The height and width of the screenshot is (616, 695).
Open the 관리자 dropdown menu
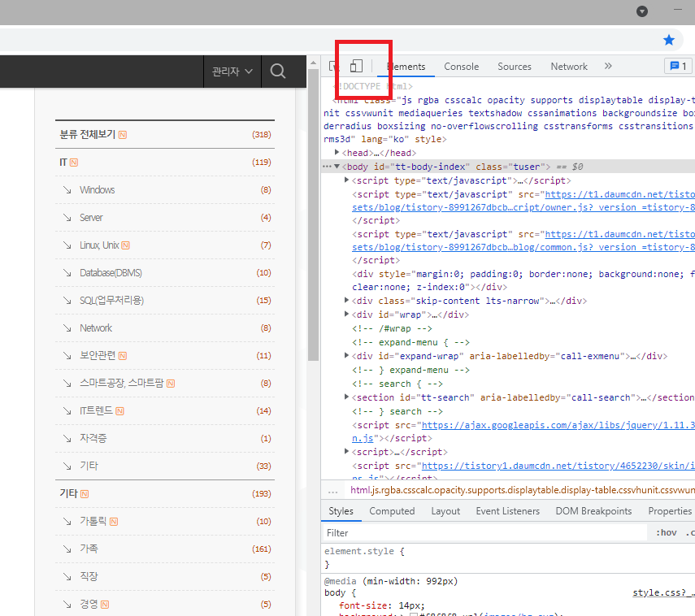(232, 72)
